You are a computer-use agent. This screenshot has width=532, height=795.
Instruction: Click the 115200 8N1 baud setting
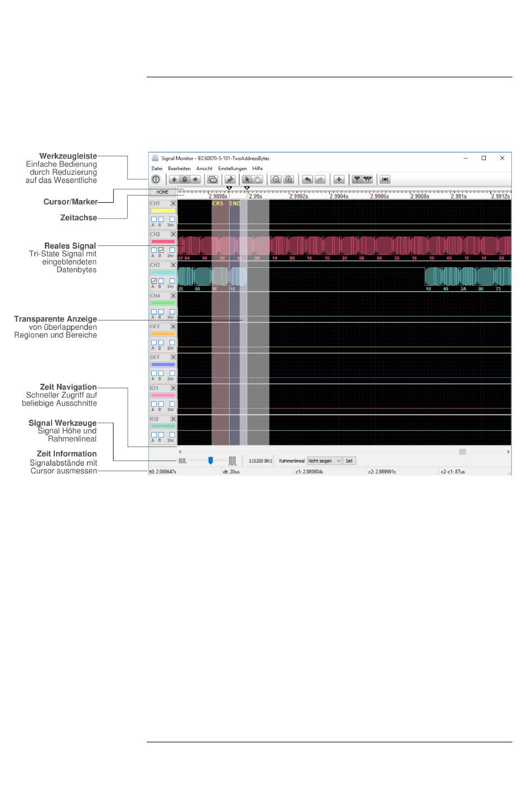point(260,461)
